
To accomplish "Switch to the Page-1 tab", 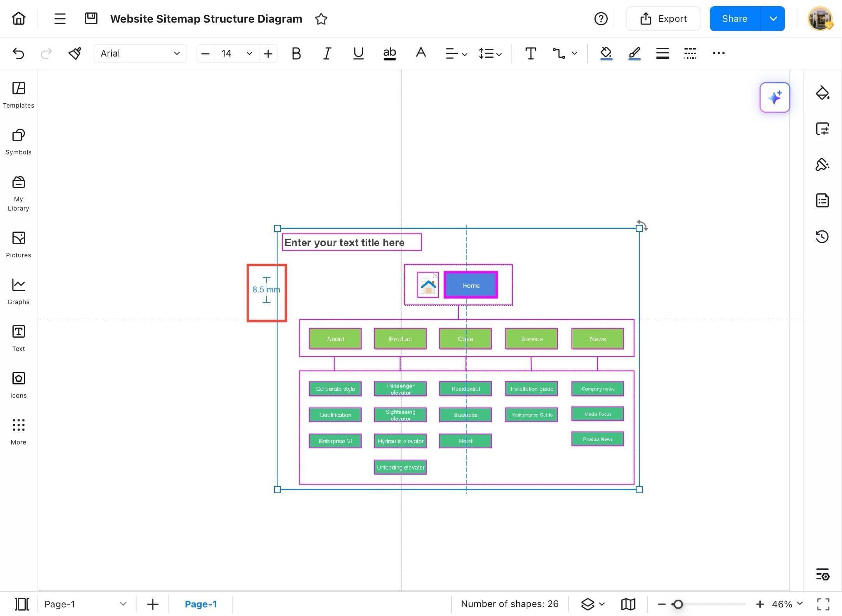I will tap(201, 604).
